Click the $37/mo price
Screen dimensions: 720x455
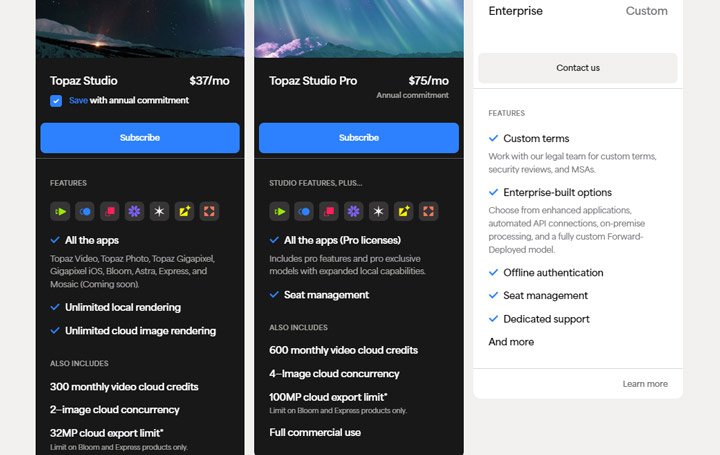point(209,81)
